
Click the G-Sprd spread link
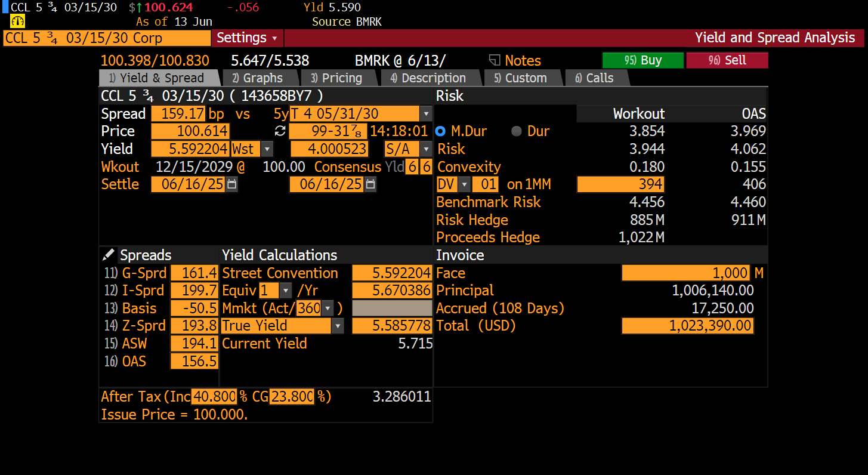point(135,273)
